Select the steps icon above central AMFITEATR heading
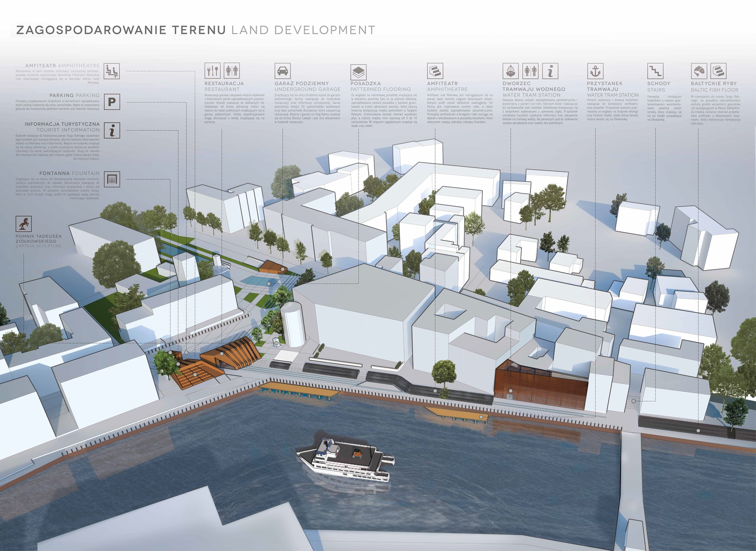756x551 pixels. pos(435,71)
